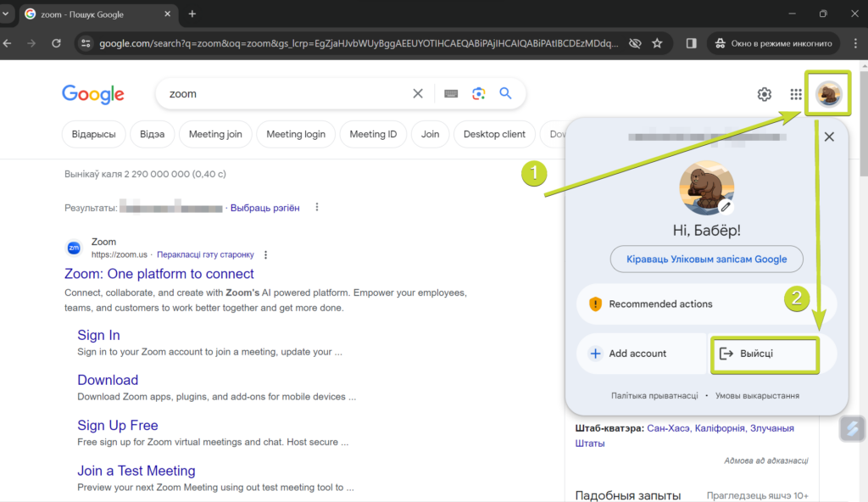The width and height of the screenshot is (868, 502).
Task: Click floating extension icon at right edge
Action: point(853,428)
